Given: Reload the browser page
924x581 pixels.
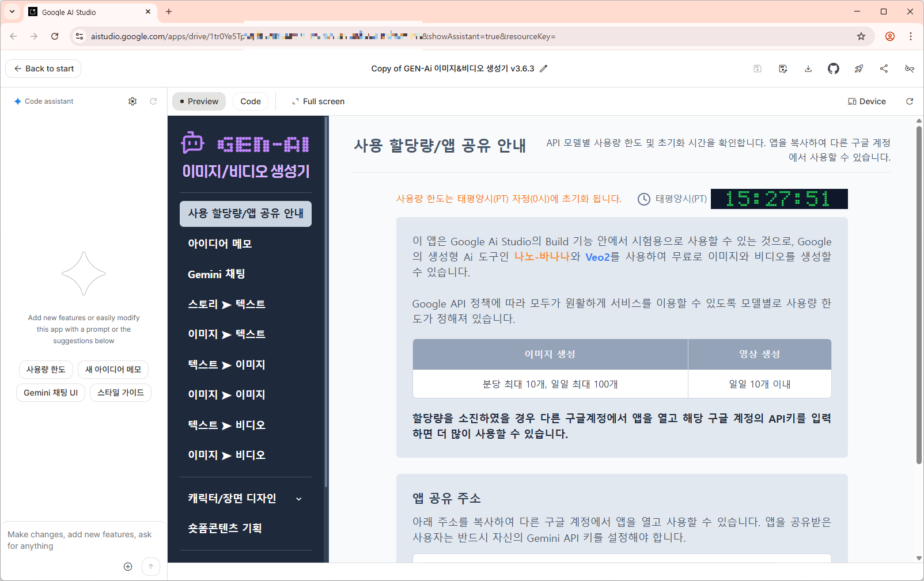Looking at the screenshot, I should click(55, 36).
